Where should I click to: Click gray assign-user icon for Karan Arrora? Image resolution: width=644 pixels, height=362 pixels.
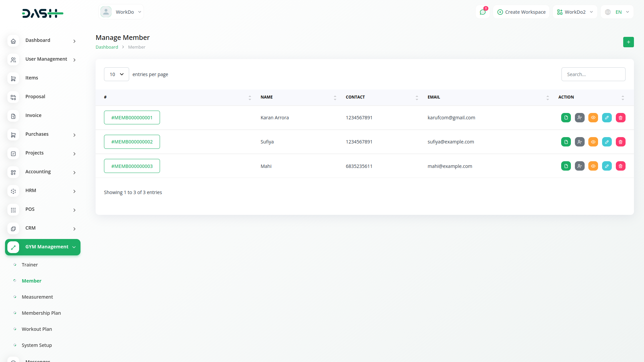580,118
